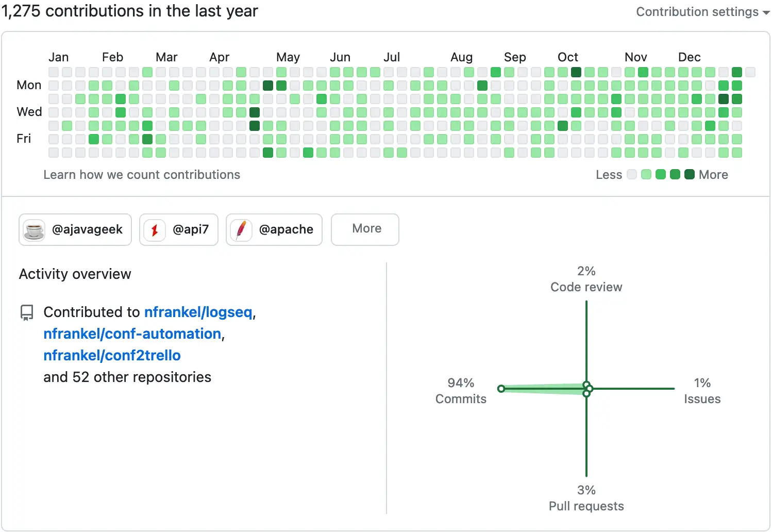This screenshot has width=772, height=532.
Task: Click the dark green Monday cell in May
Action: (267, 86)
